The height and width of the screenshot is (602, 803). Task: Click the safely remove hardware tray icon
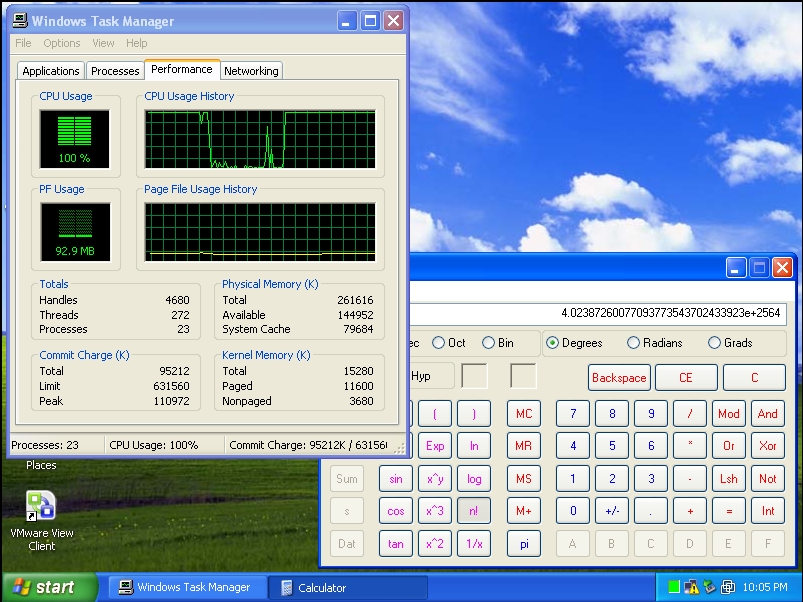709,587
